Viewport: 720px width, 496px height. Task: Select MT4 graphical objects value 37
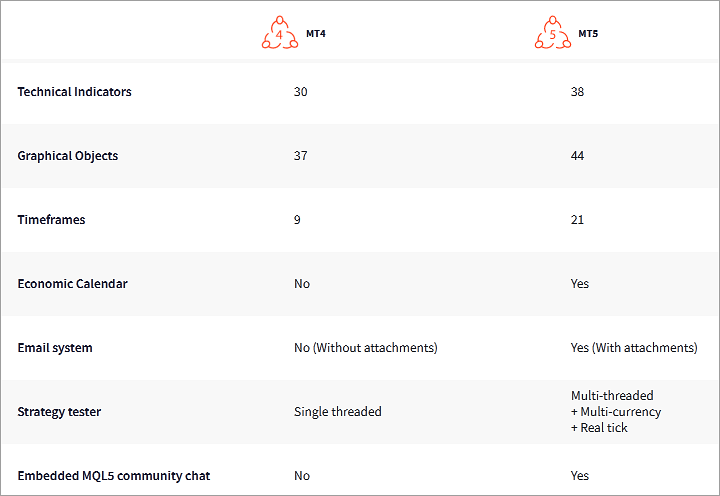pyautogui.click(x=301, y=156)
